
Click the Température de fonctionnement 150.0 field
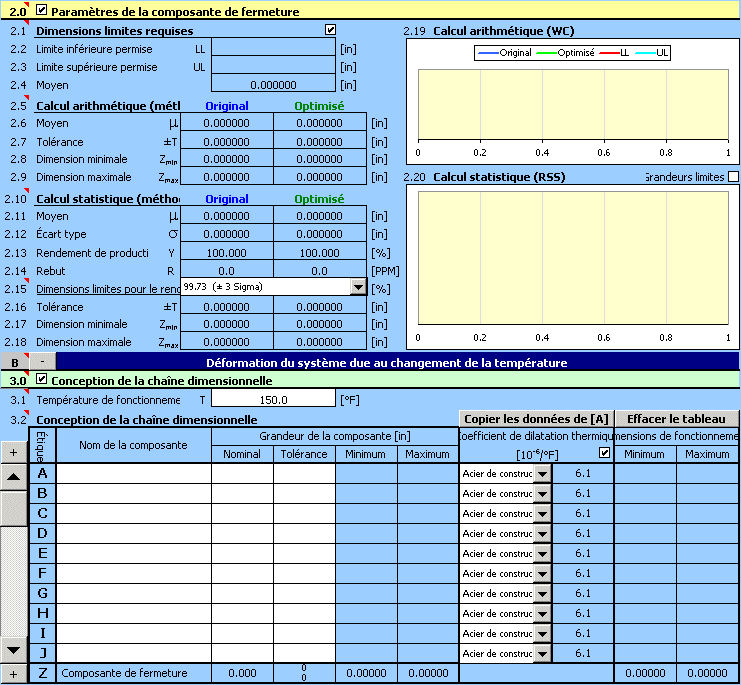[x=273, y=399]
